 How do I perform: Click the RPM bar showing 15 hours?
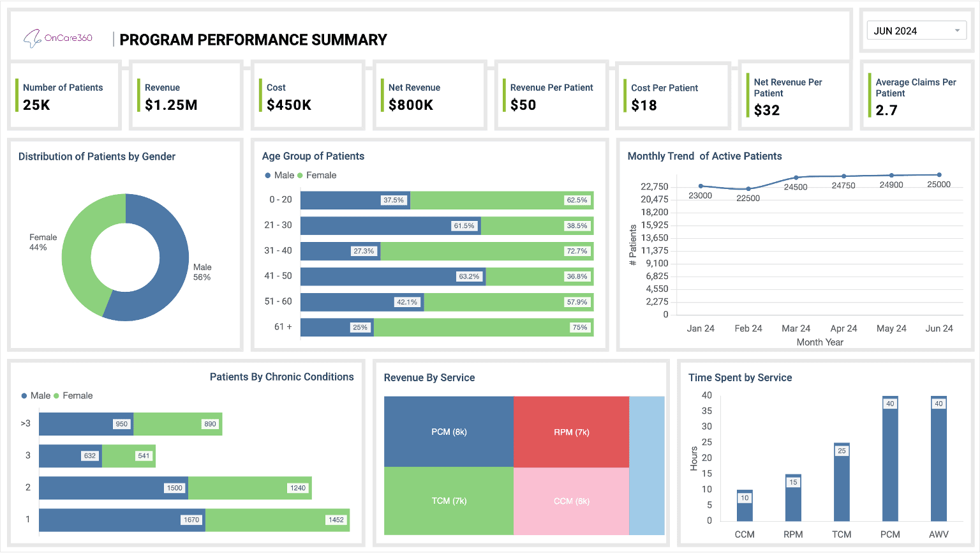793,498
